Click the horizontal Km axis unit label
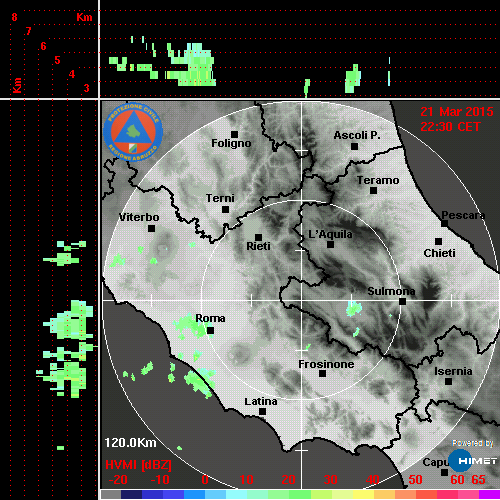The image size is (500, 500). click(84, 17)
